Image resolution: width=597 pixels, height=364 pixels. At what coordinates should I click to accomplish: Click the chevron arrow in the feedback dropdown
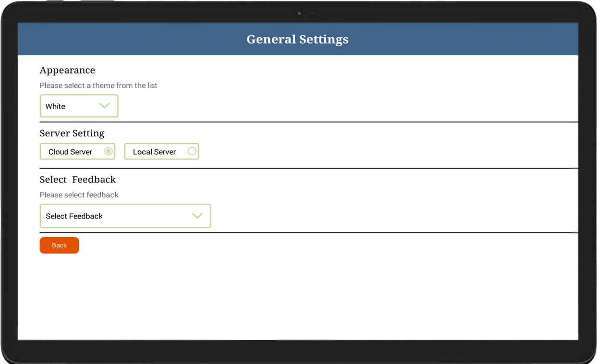[197, 216]
